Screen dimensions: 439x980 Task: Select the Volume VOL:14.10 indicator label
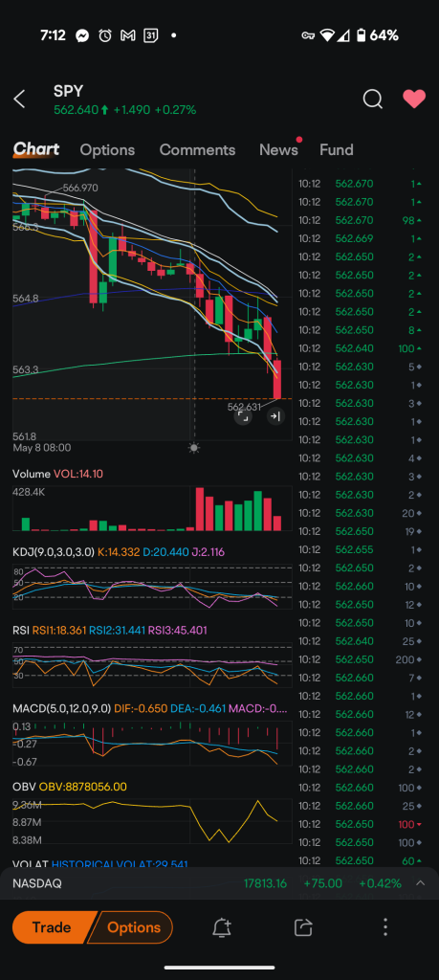coord(57,475)
